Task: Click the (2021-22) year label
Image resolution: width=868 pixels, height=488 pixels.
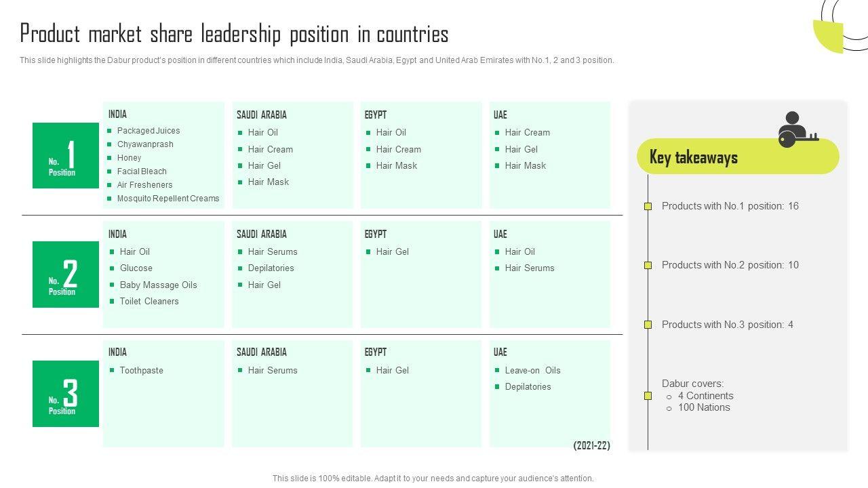Action: tap(591, 445)
